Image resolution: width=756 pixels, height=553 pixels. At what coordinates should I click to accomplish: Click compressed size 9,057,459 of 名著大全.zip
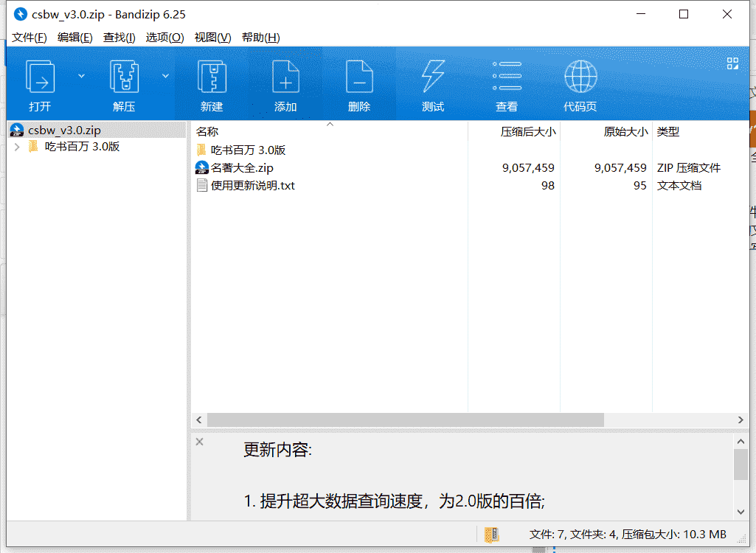point(528,168)
